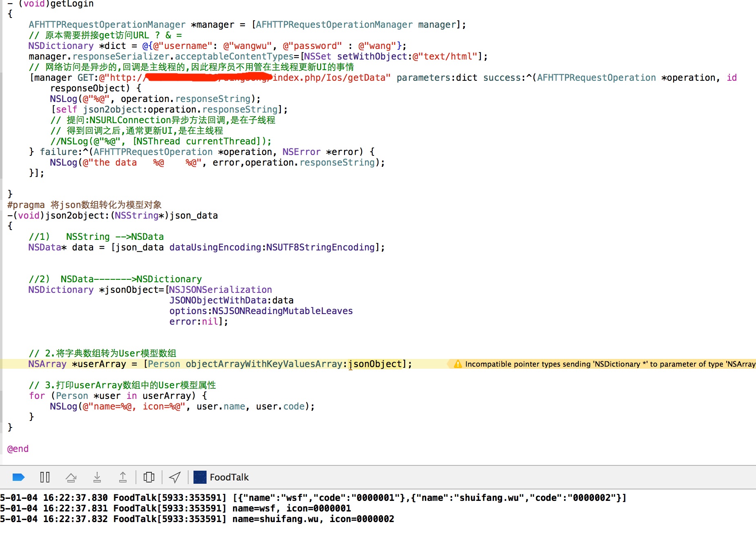Click the Step Into debug icon
This screenshot has width=756, height=549.
pos(97,477)
